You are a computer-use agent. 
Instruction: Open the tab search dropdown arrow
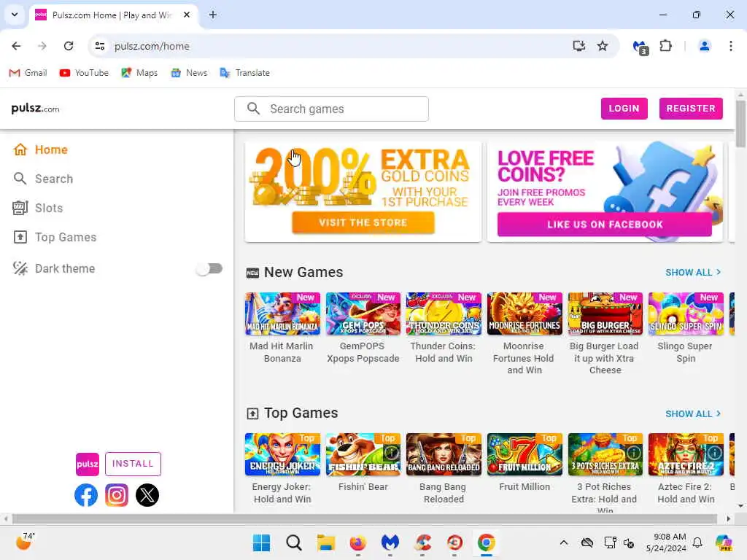[x=15, y=15]
